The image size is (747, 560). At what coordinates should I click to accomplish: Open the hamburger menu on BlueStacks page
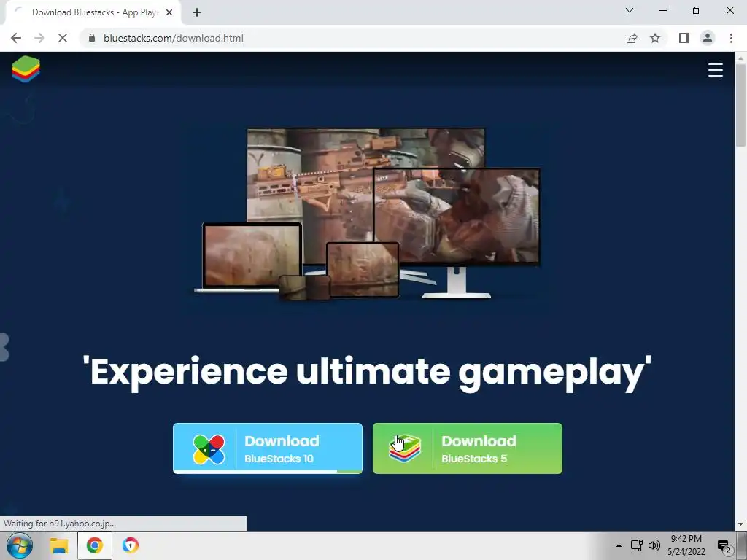[x=715, y=69]
